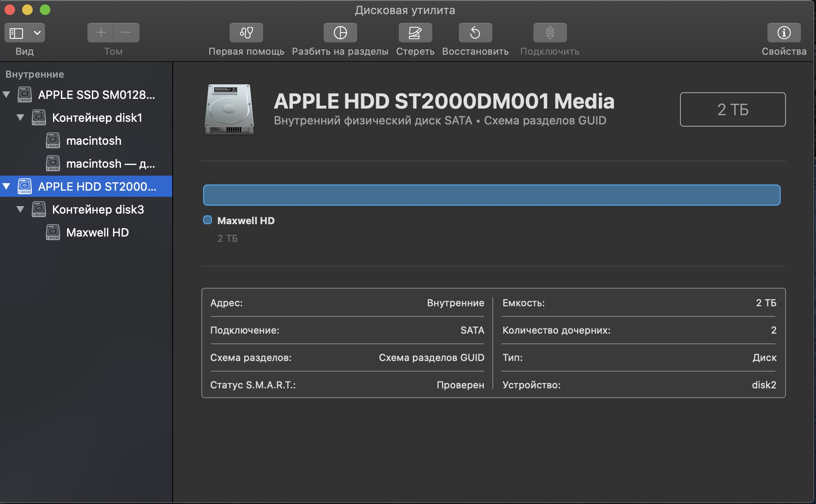The width and height of the screenshot is (816, 504).
Task: Click the 2 ТБ capacity box
Action: pos(733,109)
